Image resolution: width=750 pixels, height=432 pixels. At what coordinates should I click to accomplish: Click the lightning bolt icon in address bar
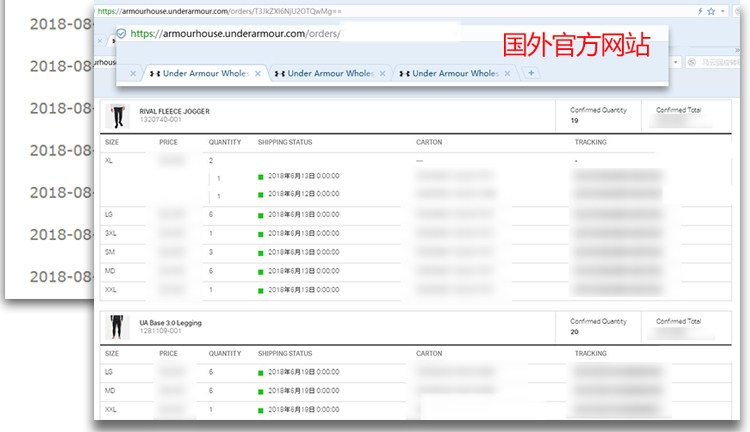click(x=700, y=11)
